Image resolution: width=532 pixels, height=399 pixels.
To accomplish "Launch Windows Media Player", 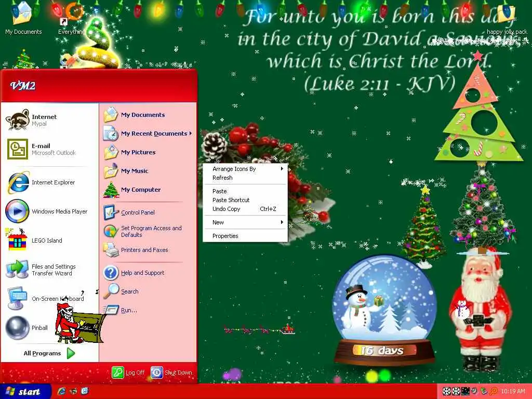I will tap(49, 211).
